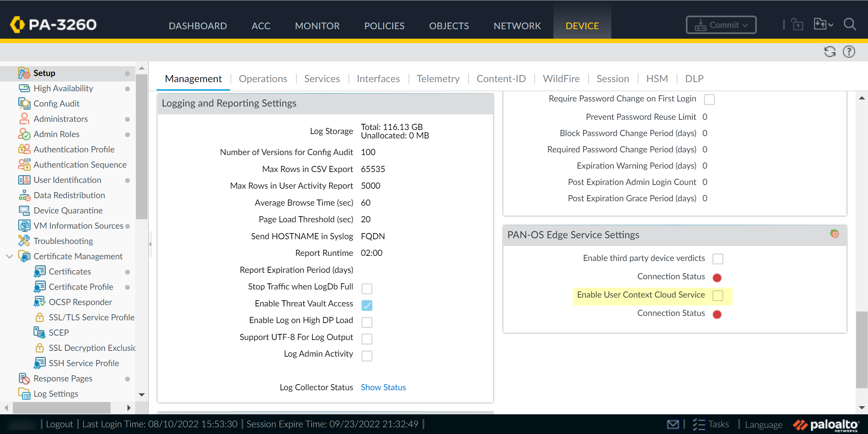This screenshot has width=868, height=434.
Task: Switch to the Operations tab
Action: [263, 79]
